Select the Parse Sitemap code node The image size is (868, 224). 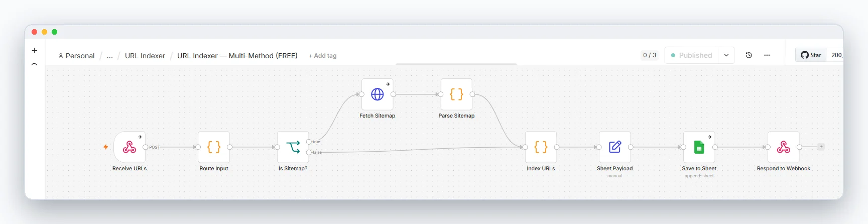click(456, 94)
